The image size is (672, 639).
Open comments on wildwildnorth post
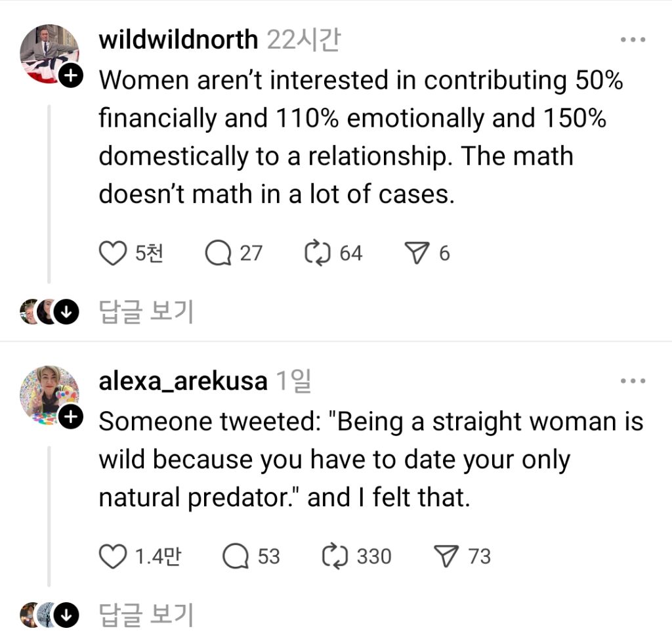click(x=218, y=253)
